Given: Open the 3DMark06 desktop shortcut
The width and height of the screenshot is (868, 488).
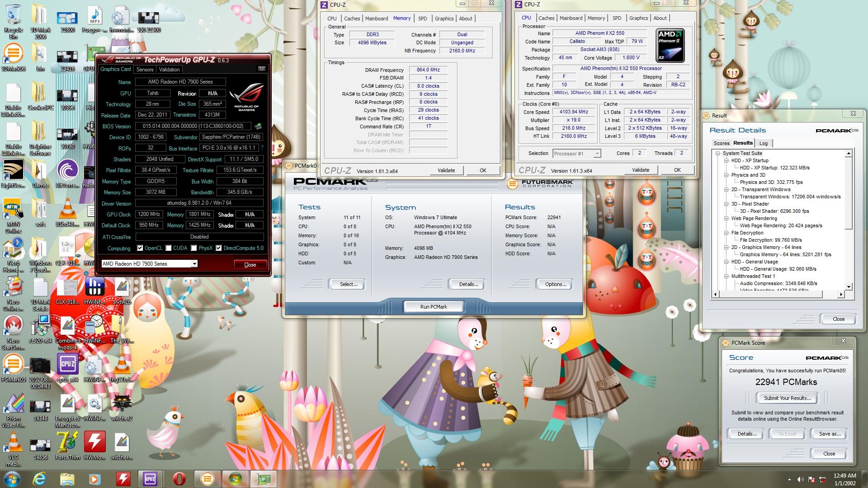Looking at the screenshot, I should click(x=13, y=58).
